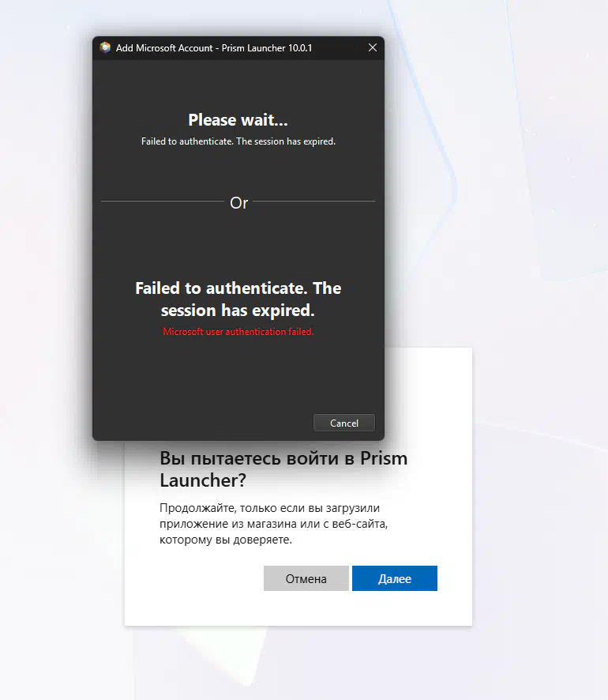Click the Prism Launcher logo in title bar
The width and height of the screenshot is (608, 700).
(105, 47)
